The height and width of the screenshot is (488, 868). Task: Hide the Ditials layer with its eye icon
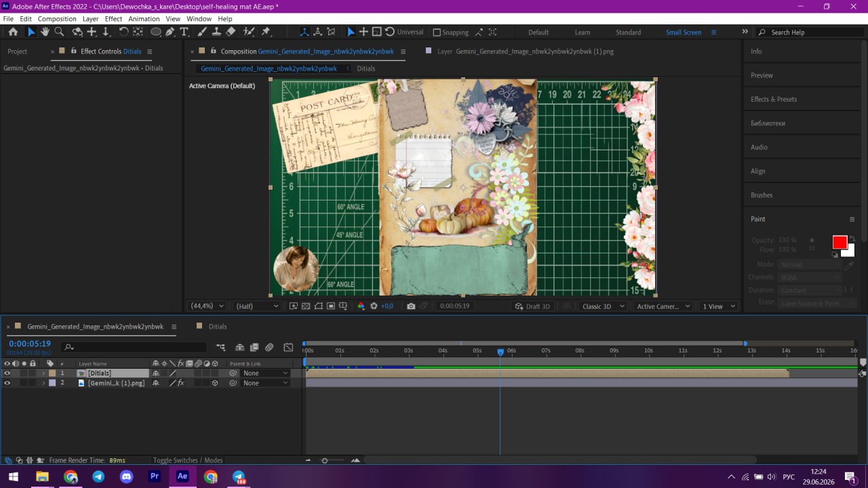point(7,373)
